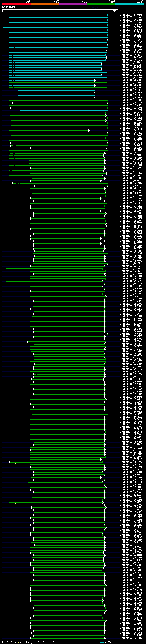Click the cyan alignment bar for UniRef100_C6T0B7
The height and width of the screenshot is (644, 146).
[x=55, y=27]
